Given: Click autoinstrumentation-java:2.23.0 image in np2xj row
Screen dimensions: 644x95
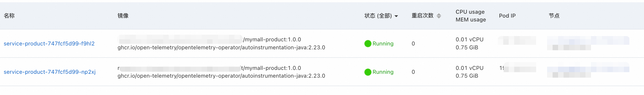Looking at the screenshot, I should [221, 76].
